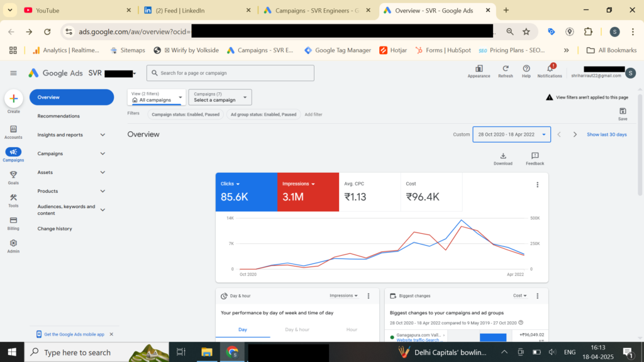
Task: Click the Create plus icon
Action: [13, 99]
